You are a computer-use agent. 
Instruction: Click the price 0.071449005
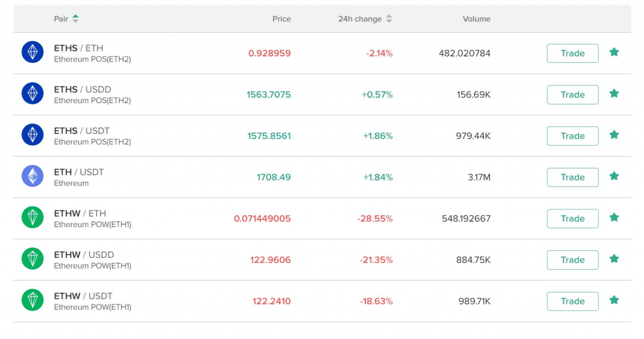[262, 219]
